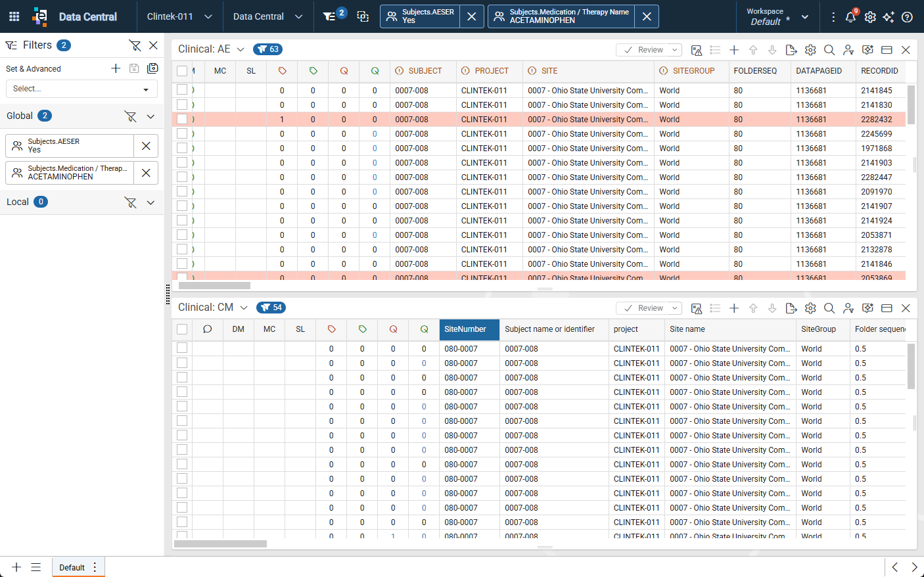
Task: Export the Clinical: CM listing
Action: 791,308
